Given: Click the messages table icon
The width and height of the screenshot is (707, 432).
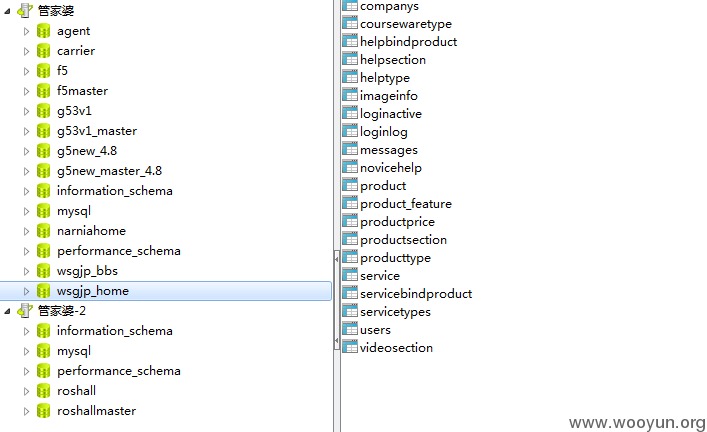Looking at the screenshot, I should (350, 149).
